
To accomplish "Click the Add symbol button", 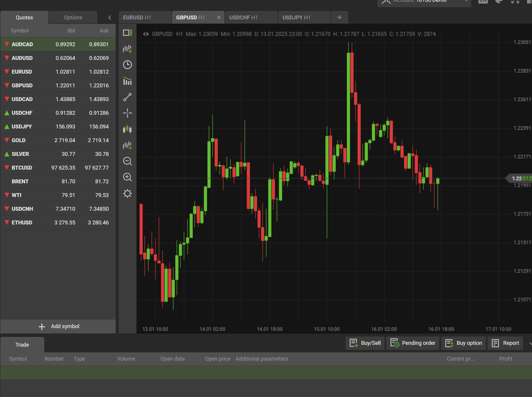I will 59,326.
